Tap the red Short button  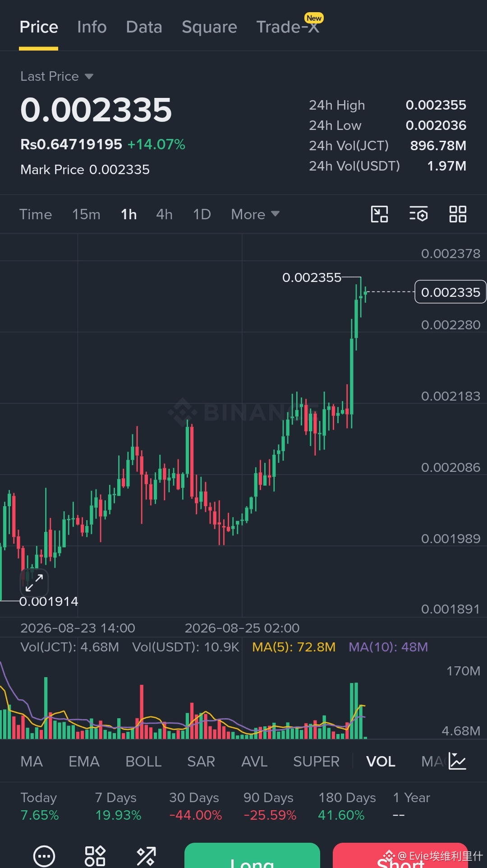coord(400,855)
